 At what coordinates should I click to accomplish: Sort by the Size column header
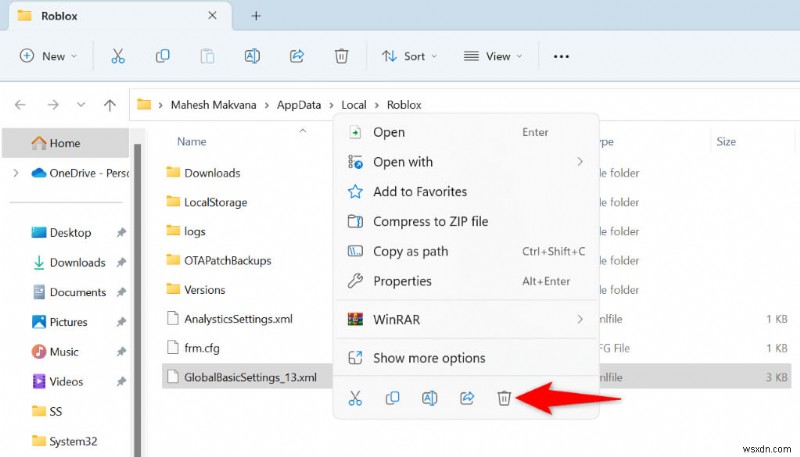[x=726, y=142]
